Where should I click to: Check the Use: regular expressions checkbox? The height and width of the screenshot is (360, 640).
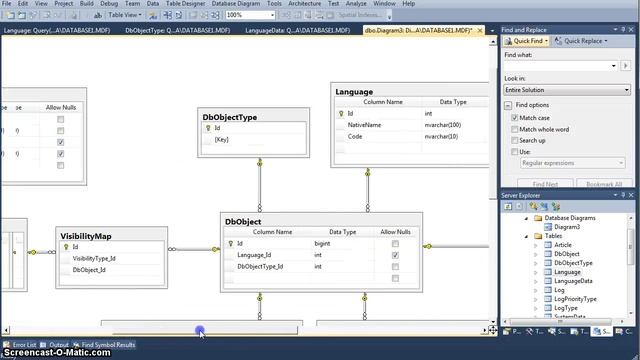[514, 152]
